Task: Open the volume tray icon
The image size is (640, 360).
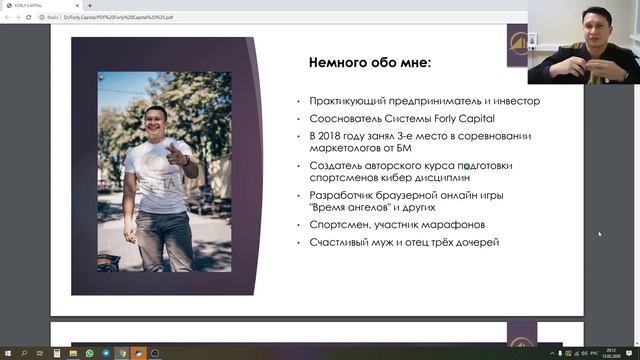Action: click(x=584, y=353)
